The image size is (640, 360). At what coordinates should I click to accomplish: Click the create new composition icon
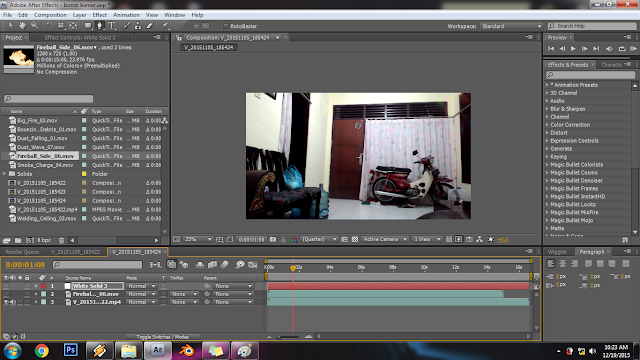pos(29,240)
